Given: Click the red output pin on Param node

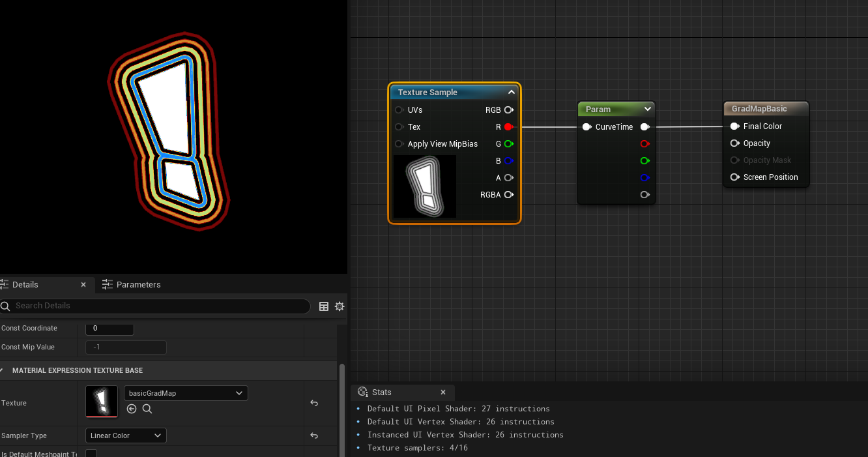Looking at the screenshot, I should click(x=644, y=144).
